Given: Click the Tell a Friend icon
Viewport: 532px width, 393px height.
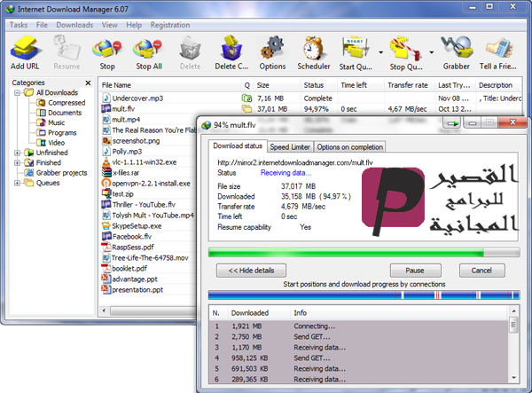Looking at the screenshot, I should click(498, 48).
